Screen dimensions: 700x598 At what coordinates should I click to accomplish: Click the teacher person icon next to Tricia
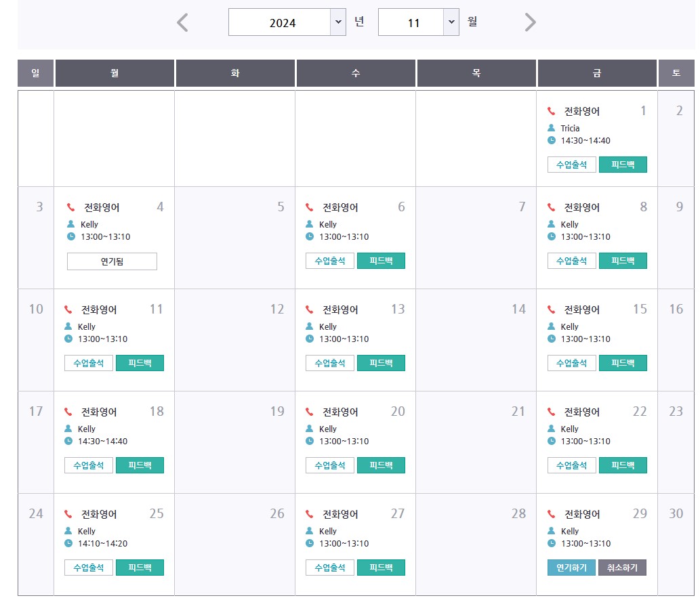552,128
